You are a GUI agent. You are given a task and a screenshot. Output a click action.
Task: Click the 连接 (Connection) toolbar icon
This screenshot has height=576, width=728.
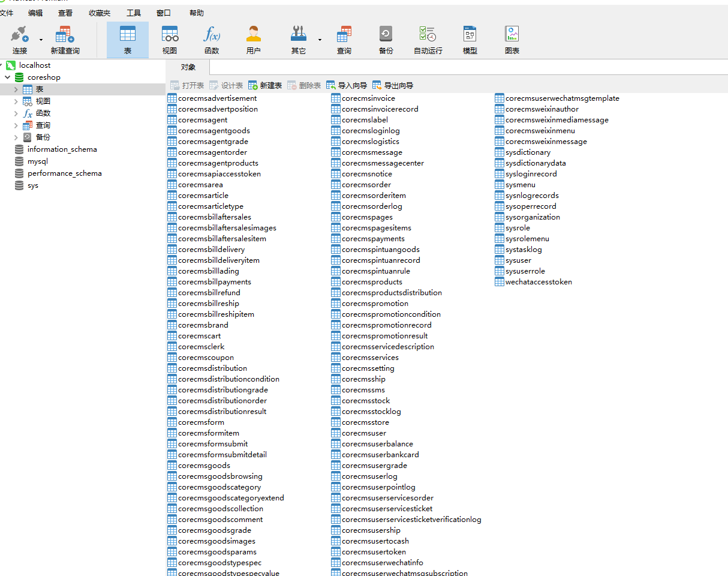pos(20,40)
